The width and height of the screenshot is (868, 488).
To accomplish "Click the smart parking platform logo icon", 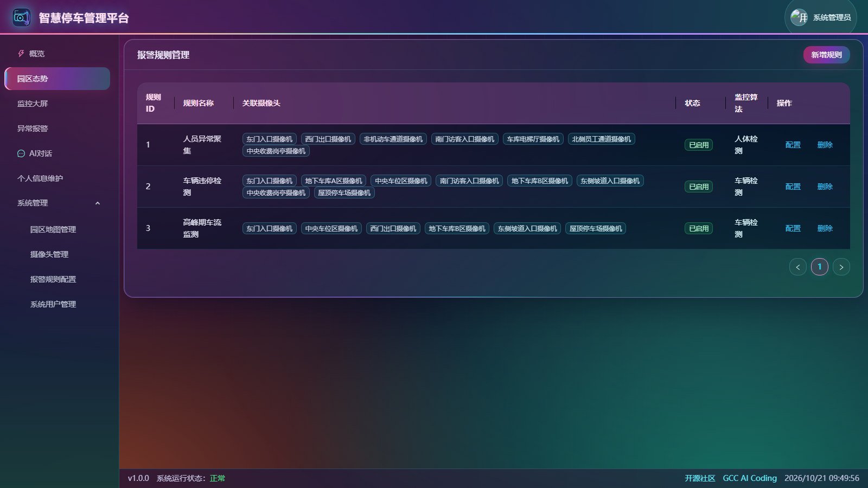I will pyautogui.click(x=22, y=17).
